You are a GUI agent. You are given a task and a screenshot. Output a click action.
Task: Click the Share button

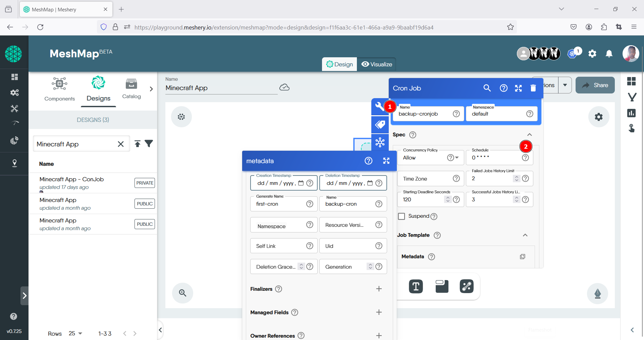click(595, 85)
